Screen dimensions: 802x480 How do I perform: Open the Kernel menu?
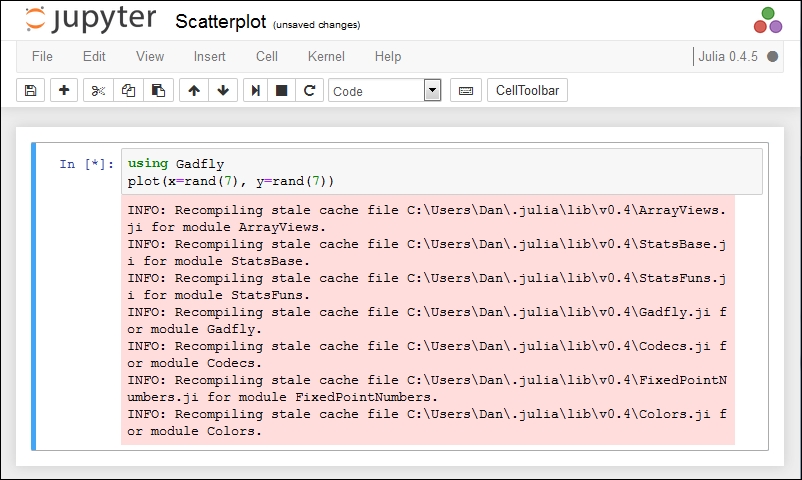click(x=326, y=56)
